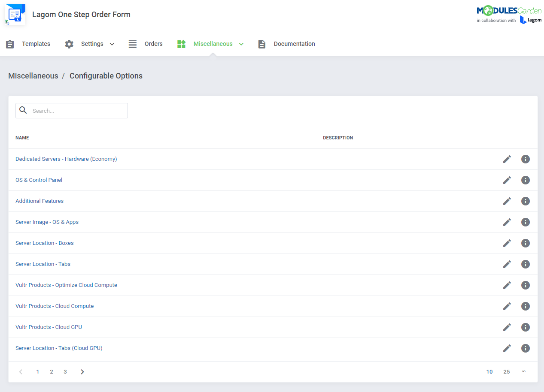544x392 pixels.
Task: Edit Vultr Products - Optimize Cloud Compute pencil
Action: (x=507, y=285)
